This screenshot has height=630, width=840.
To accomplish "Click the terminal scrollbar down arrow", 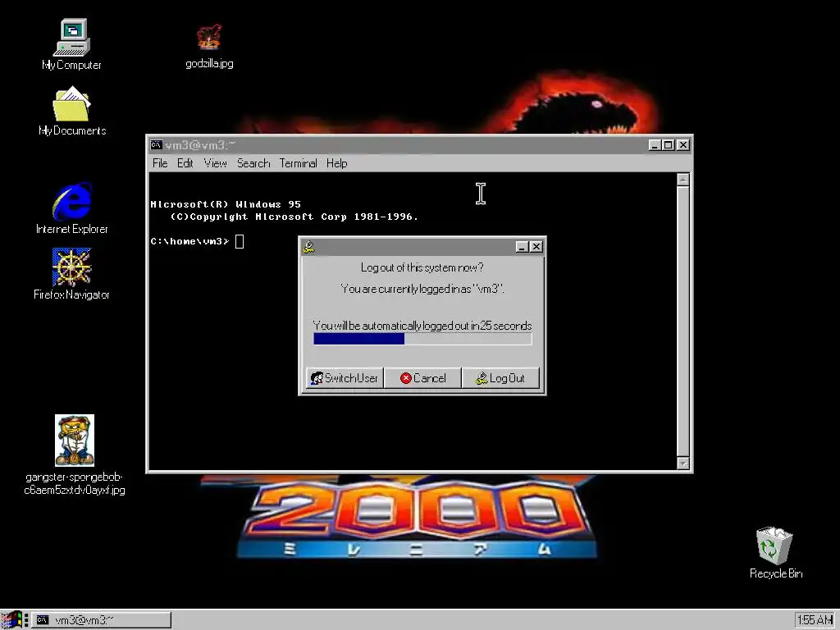I will (x=682, y=463).
